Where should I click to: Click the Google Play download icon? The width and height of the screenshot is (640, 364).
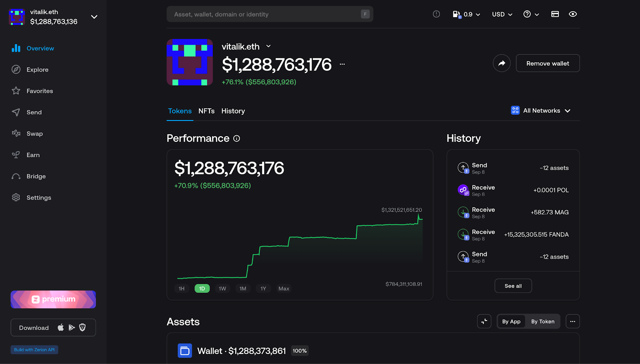tap(72, 328)
